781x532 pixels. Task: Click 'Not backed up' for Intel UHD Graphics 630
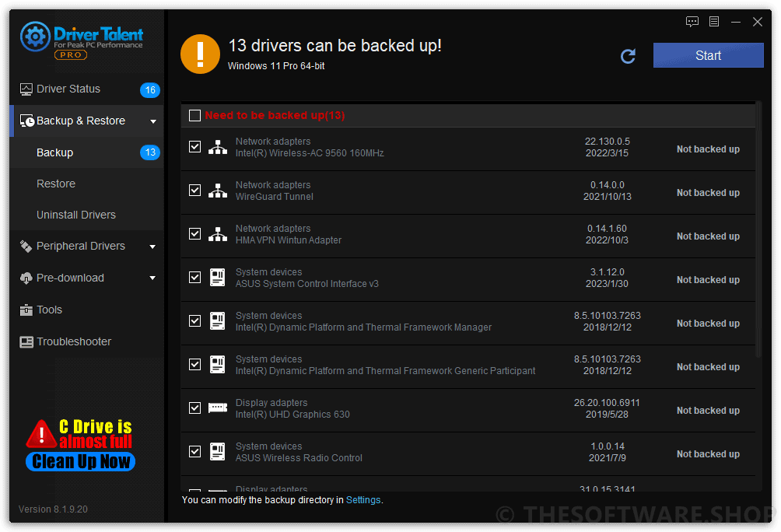(x=708, y=411)
